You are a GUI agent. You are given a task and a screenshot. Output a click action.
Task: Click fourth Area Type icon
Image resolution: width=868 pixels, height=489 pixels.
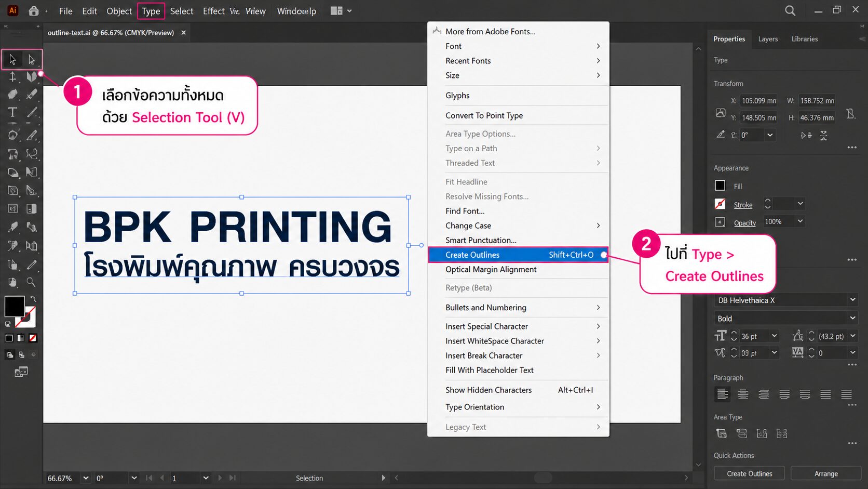(x=781, y=433)
